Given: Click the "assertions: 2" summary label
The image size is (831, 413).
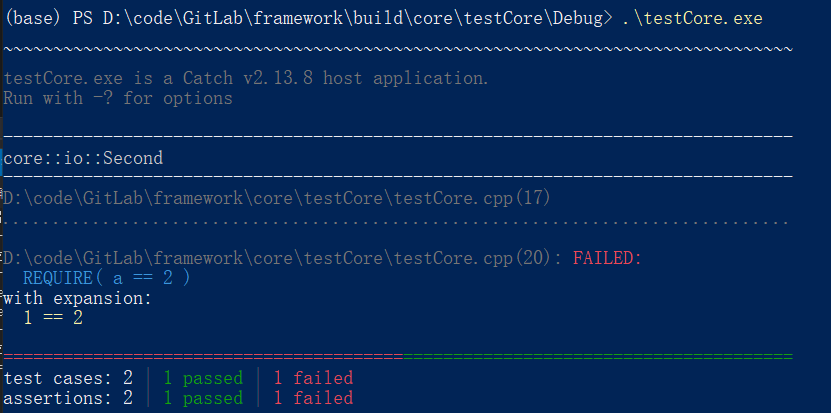Looking at the screenshot, I should [x=68, y=398].
